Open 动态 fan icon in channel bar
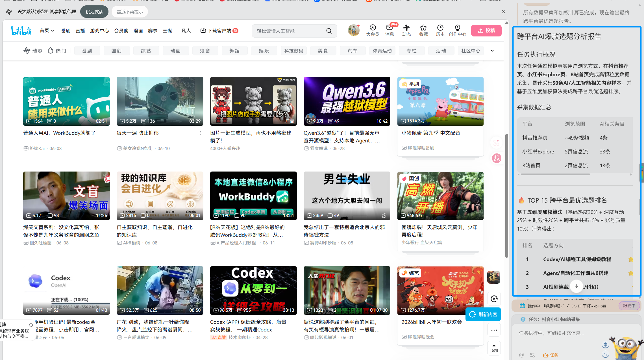644x360 pixels. tap(27, 51)
